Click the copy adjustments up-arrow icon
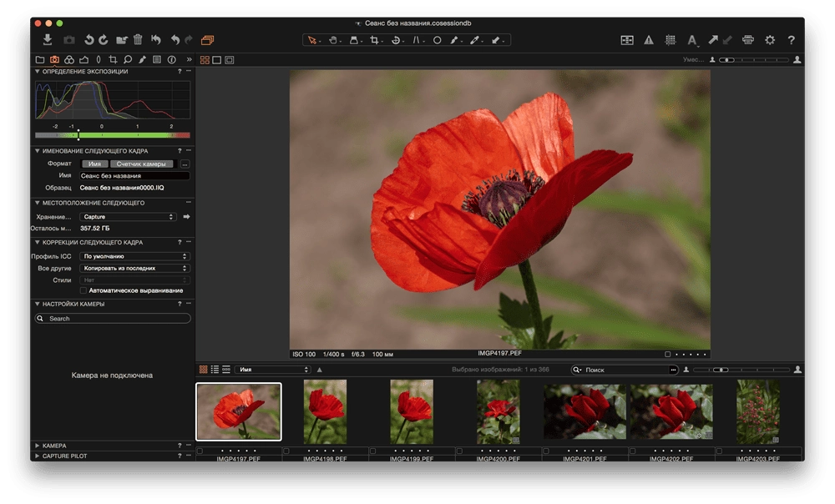 (x=712, y=40)
